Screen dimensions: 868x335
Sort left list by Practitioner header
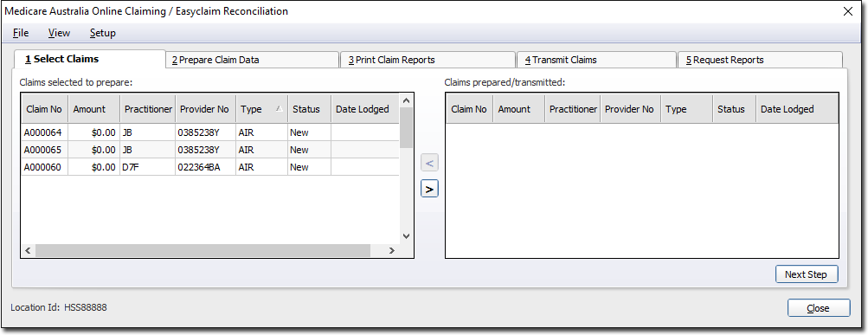pos(148,109)
